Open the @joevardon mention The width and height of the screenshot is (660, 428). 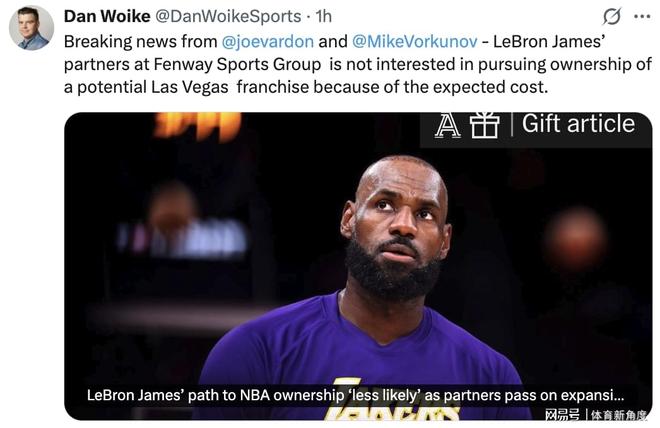coord(267,42)
